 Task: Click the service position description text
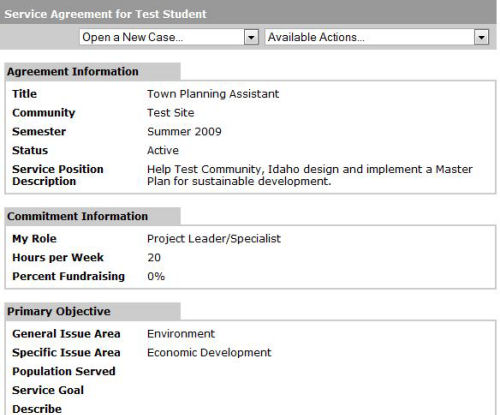tap(310, 175)
